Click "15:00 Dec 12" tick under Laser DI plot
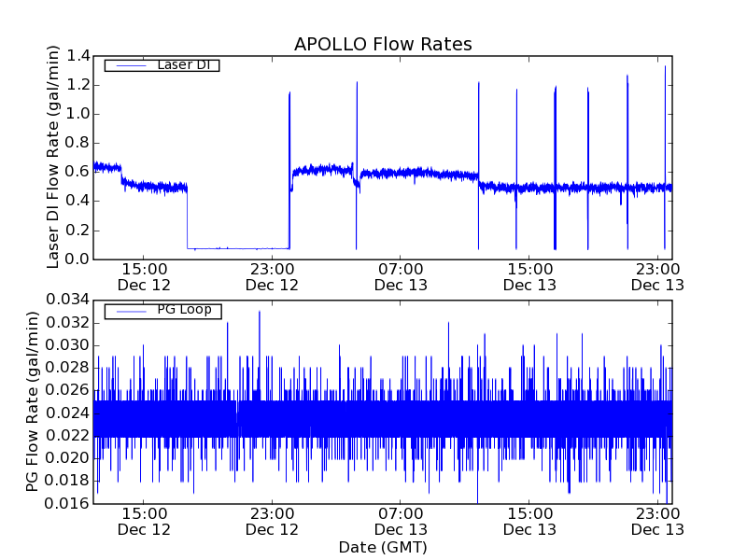This screenshot has height=560, width=747. pyautogui.click(x=144, y=277)
